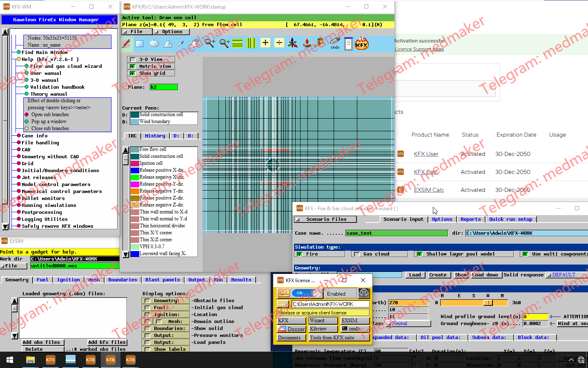The height and width of the screenshot is (368, 588).
Task: Toggle the Metric view checkbox
Action: pos(132,66)
